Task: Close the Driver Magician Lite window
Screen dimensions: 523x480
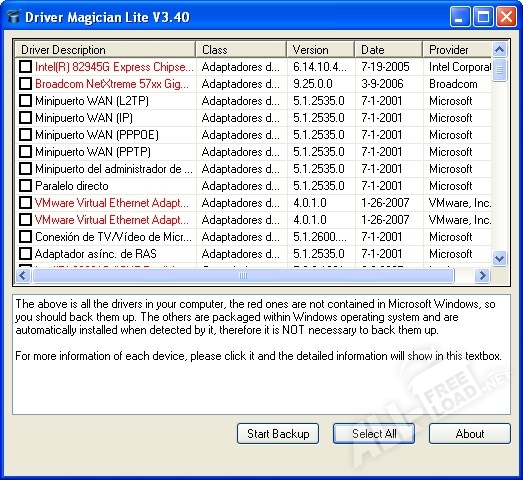Action: coord(506,16)
